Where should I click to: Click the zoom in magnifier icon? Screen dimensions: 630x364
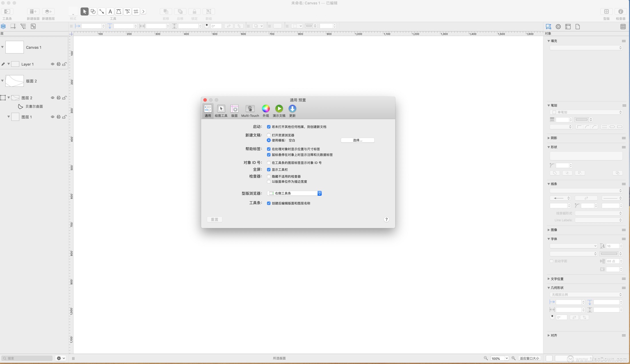(513, 358)
